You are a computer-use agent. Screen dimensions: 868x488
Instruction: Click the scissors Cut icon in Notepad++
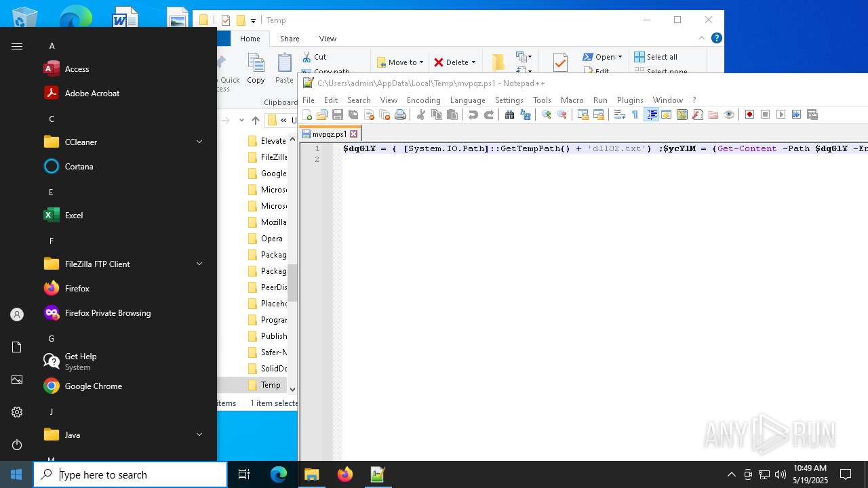(420, 115)
